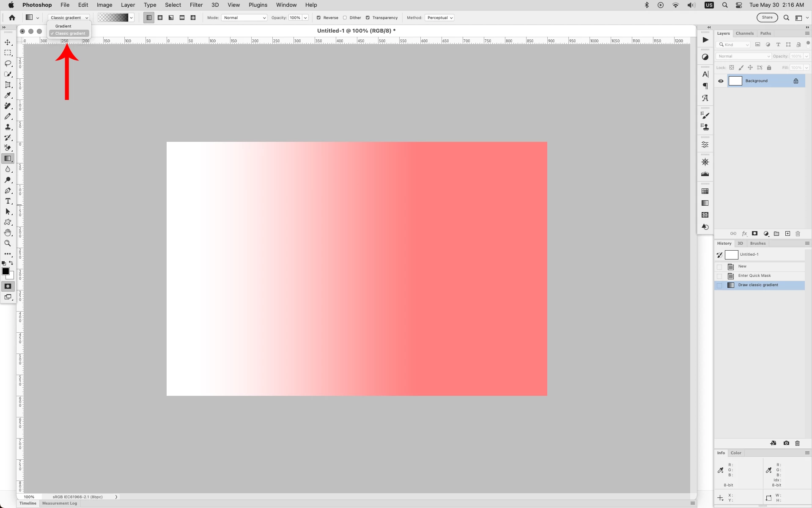Open the Filter menu
This screenshot has height=508, width=812.
click(x=196, y=5)
